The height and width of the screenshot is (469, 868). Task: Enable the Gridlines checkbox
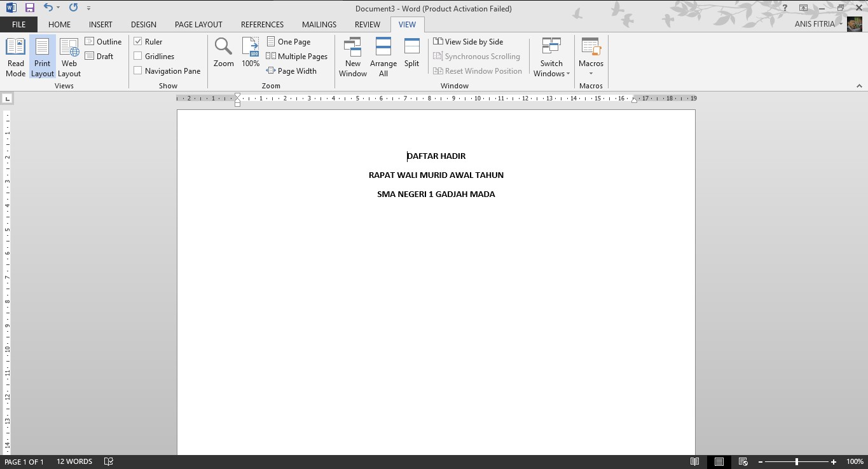(x=138, y=56)
